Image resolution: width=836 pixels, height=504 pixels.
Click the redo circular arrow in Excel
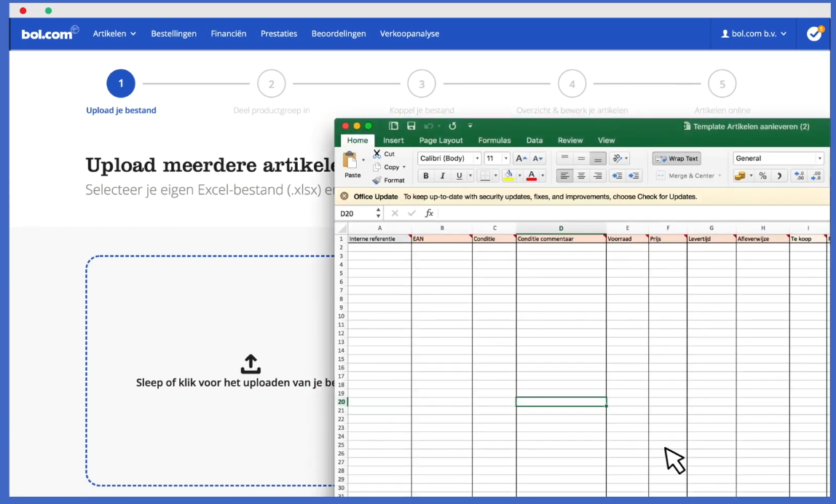452,126
